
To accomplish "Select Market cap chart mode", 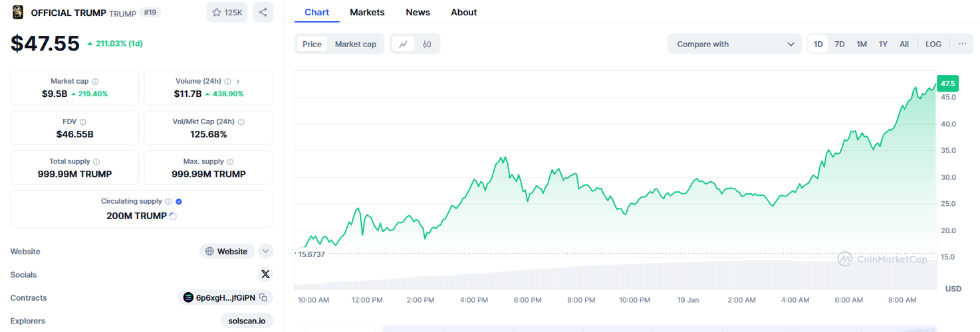I will [x=356, y=44].
